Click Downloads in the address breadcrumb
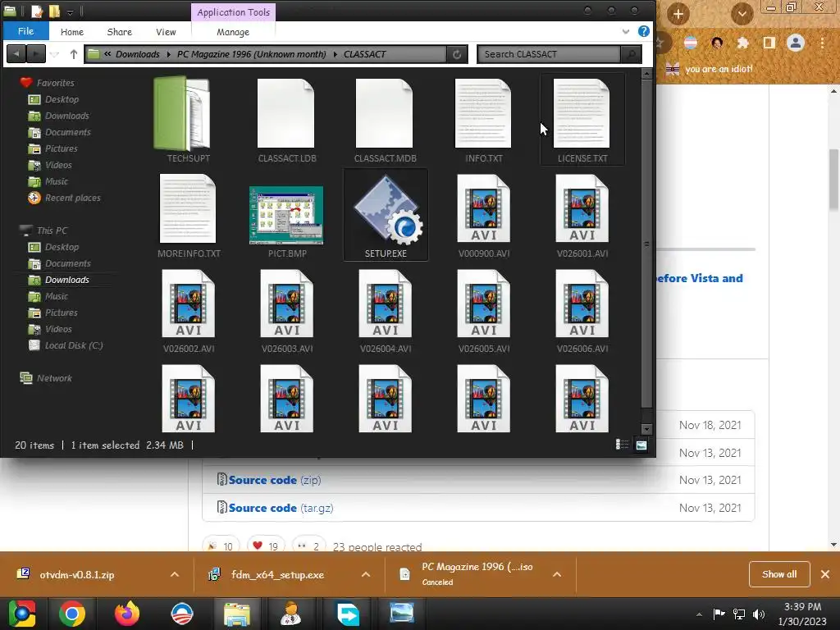Viewport: 840px width, 630px height. [x=138, y=54]
